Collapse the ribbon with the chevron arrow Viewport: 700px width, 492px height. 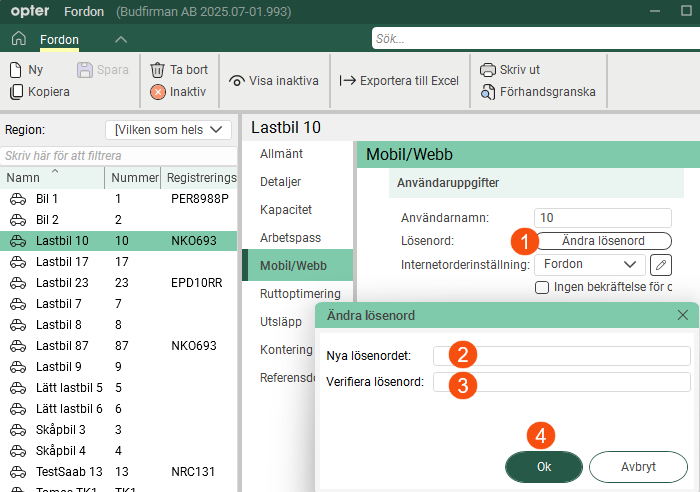pos(120,39)
